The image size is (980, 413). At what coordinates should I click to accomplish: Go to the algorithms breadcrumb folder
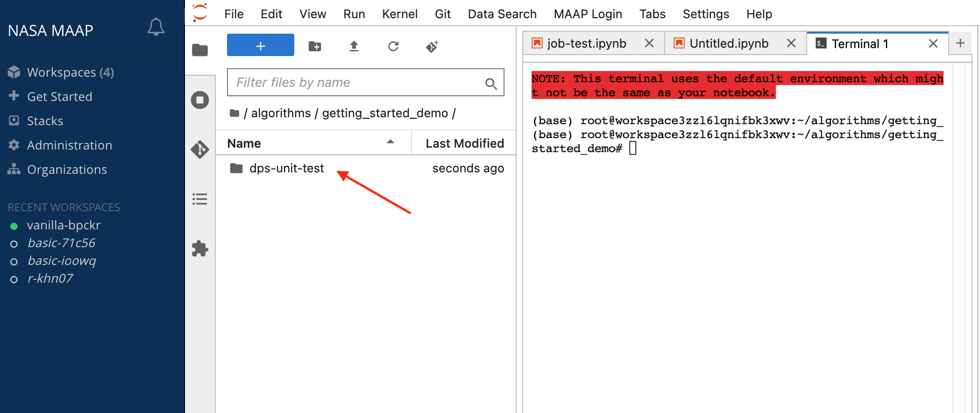tap(281, 113)
